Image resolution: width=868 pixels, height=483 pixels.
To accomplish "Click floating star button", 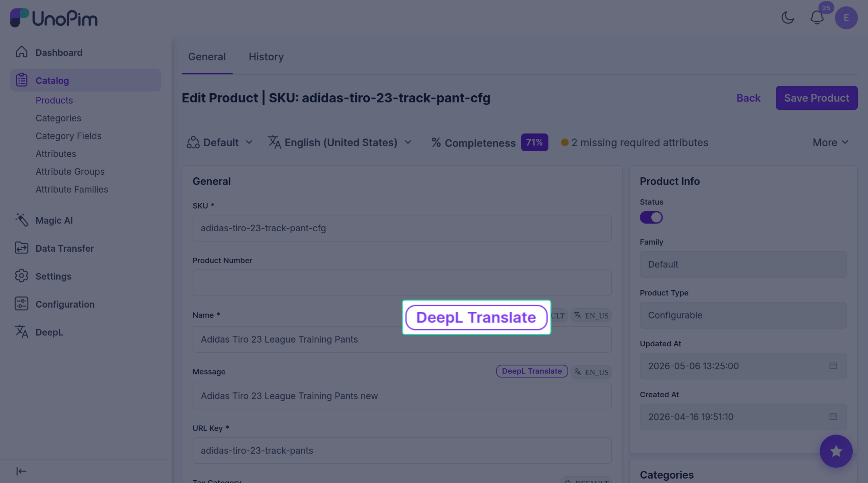I will click(x=836, y=451).
